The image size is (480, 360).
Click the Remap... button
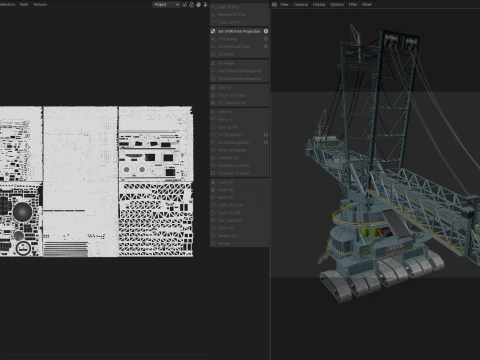pyautogui.click(x=239, y=243)
